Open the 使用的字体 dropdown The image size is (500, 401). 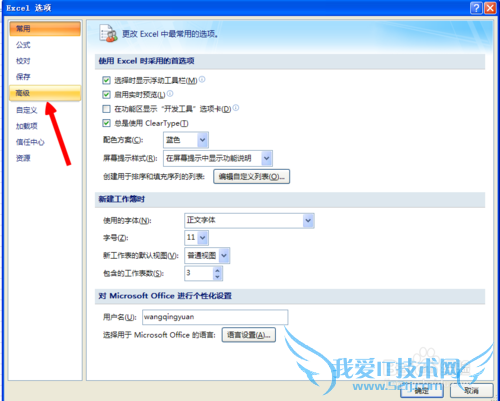(249, 221)
